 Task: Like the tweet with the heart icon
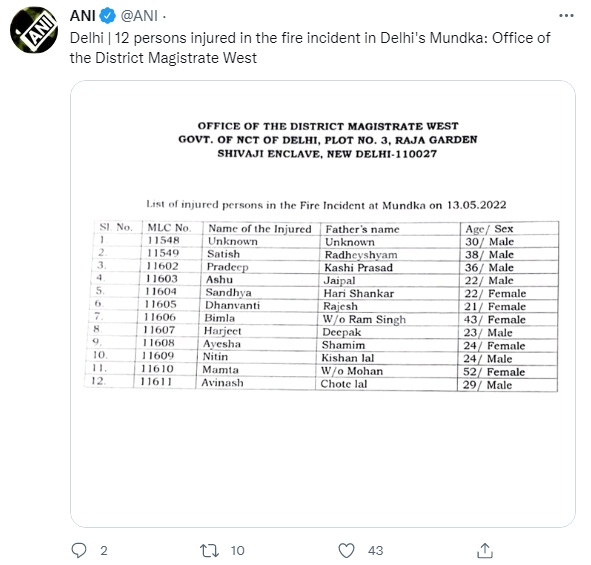[346, 550]
